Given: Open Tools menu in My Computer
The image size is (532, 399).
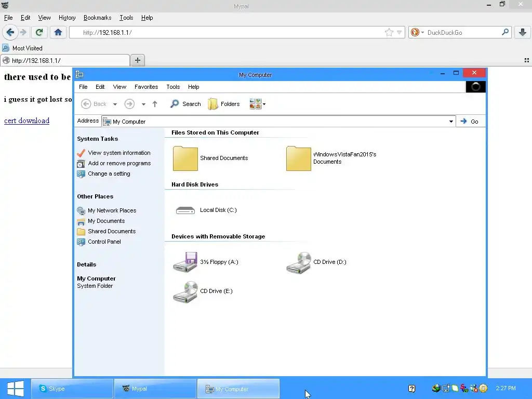Looking at the screenshot, I should pyautogui.click(x=173, y=87).
